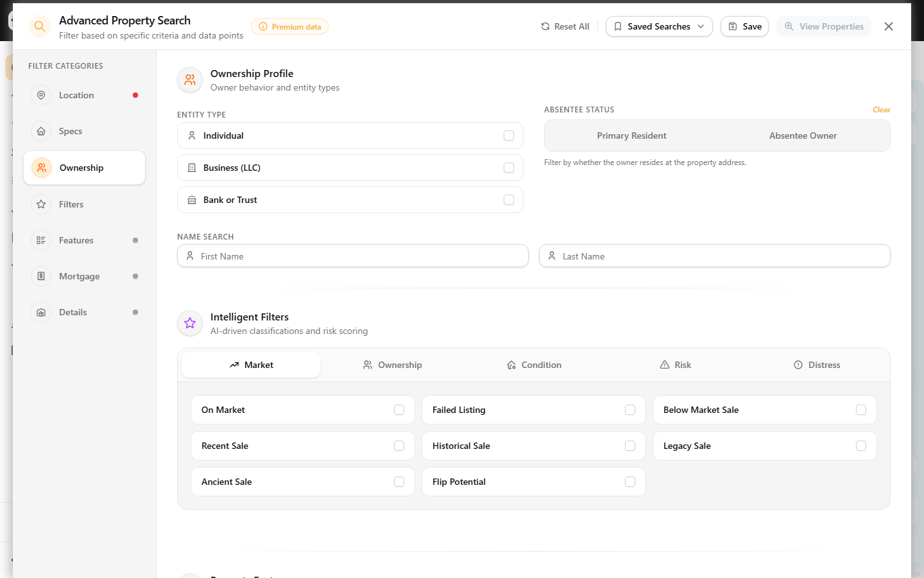This screenshot has height=578, width=924.
Task: Tick the Recent Sale checkbox
Action: (x=399, y=446)
